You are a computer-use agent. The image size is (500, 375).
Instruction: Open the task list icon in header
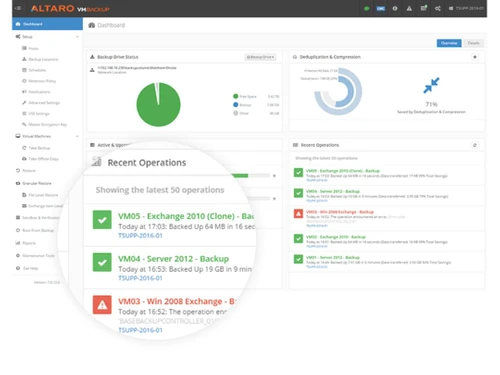click(x=424, y=8)
